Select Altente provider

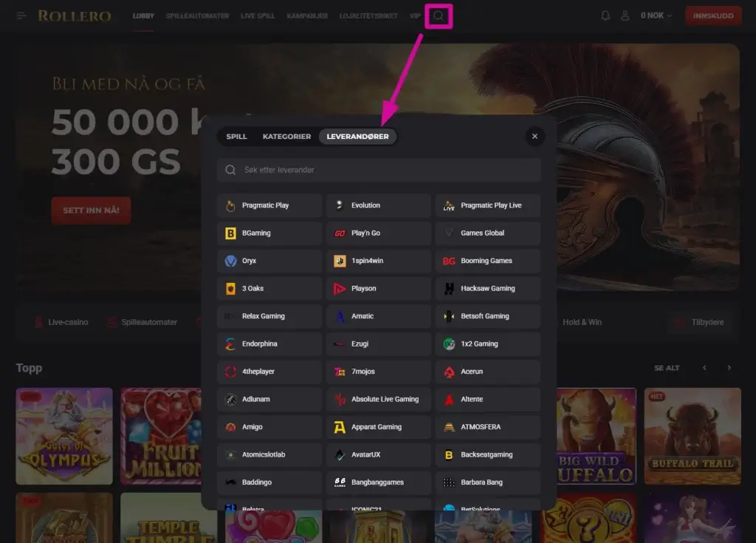488,399
